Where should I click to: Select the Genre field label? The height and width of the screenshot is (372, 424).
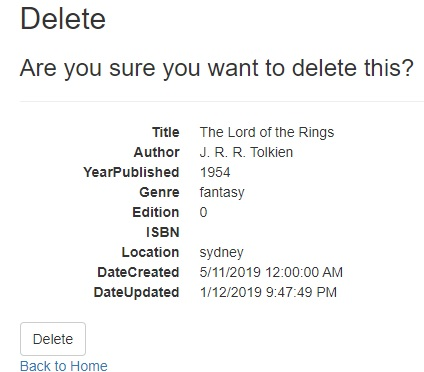(x=159, y=192)
